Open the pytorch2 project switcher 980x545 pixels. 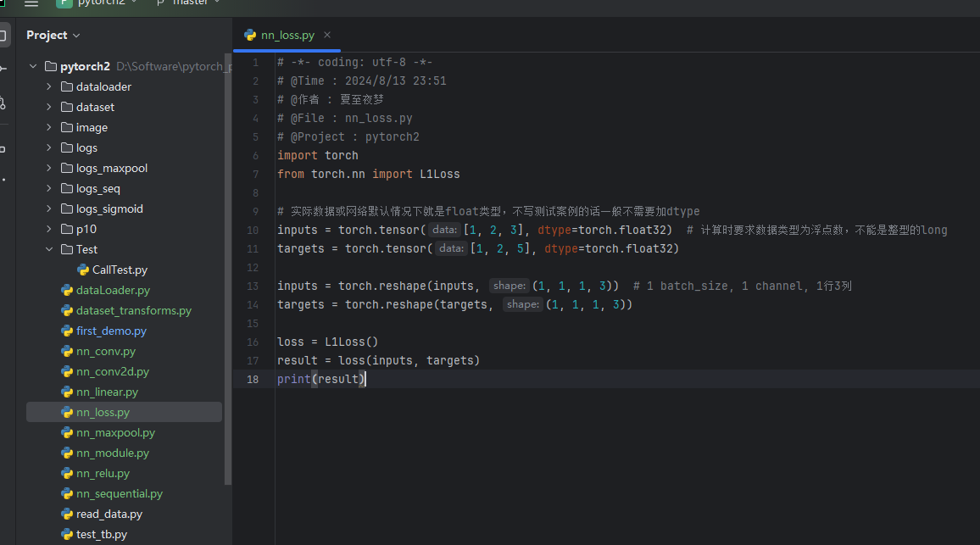[x=97, y=3]
